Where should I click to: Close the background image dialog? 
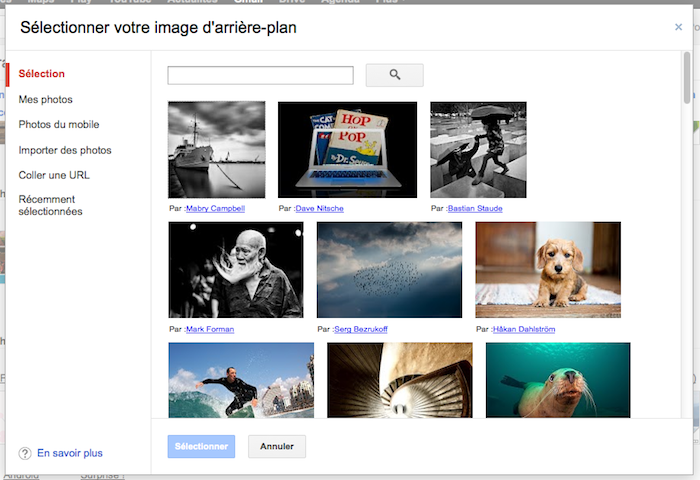coord(678,27)
